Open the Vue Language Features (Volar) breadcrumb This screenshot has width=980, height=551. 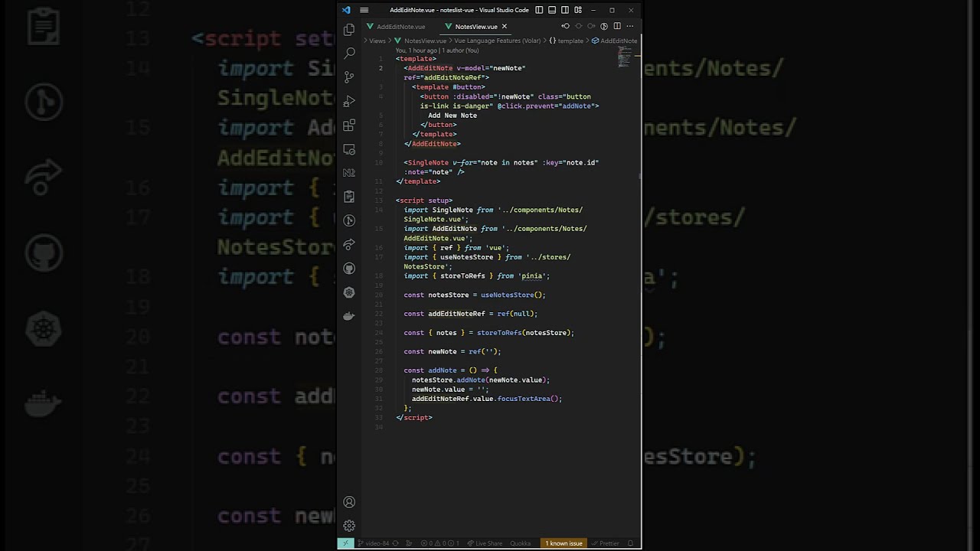498,41
